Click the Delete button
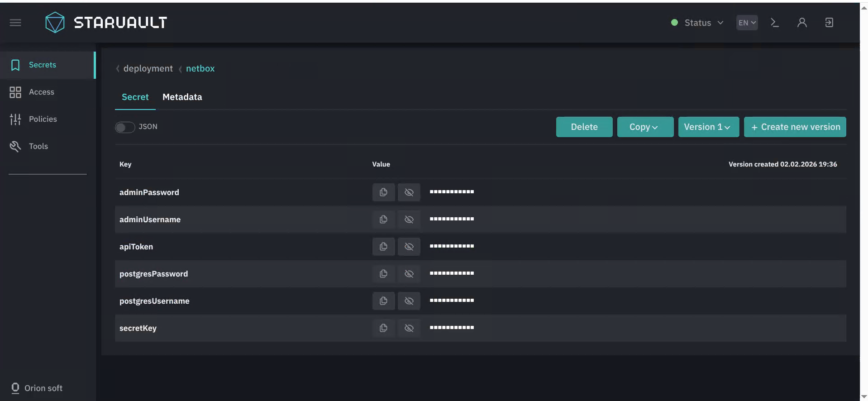Viewport: 868px width, 401px height. pyautogui.click(x=584, y=127)
